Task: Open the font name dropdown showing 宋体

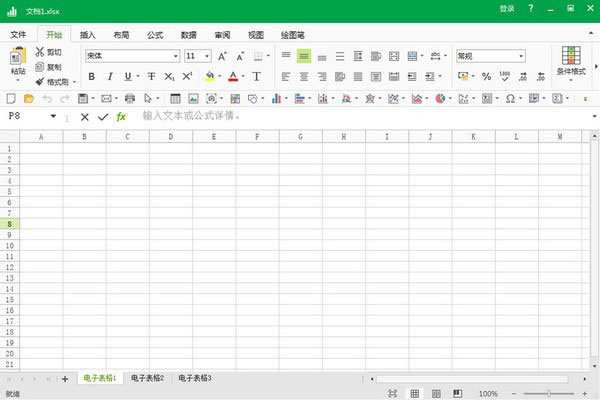Action: click(176, 56)
